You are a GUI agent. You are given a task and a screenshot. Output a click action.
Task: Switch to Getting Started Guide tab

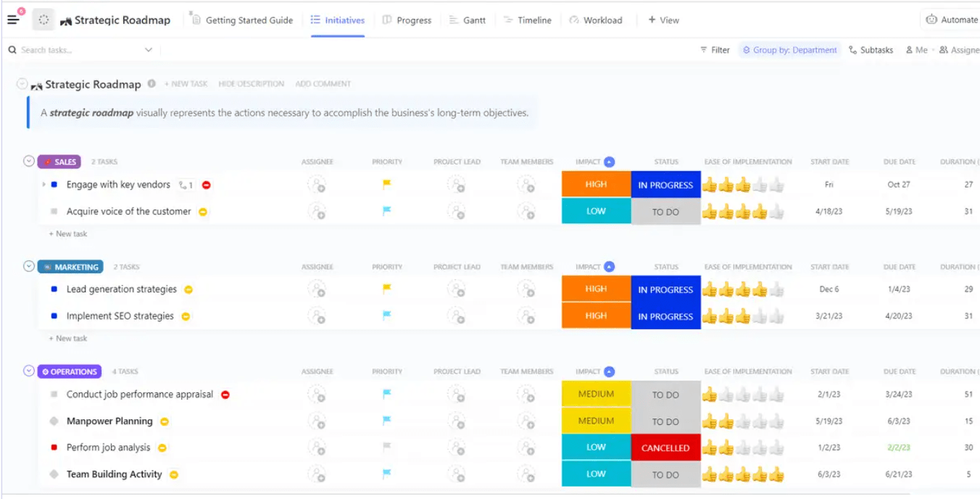(242, 20)
